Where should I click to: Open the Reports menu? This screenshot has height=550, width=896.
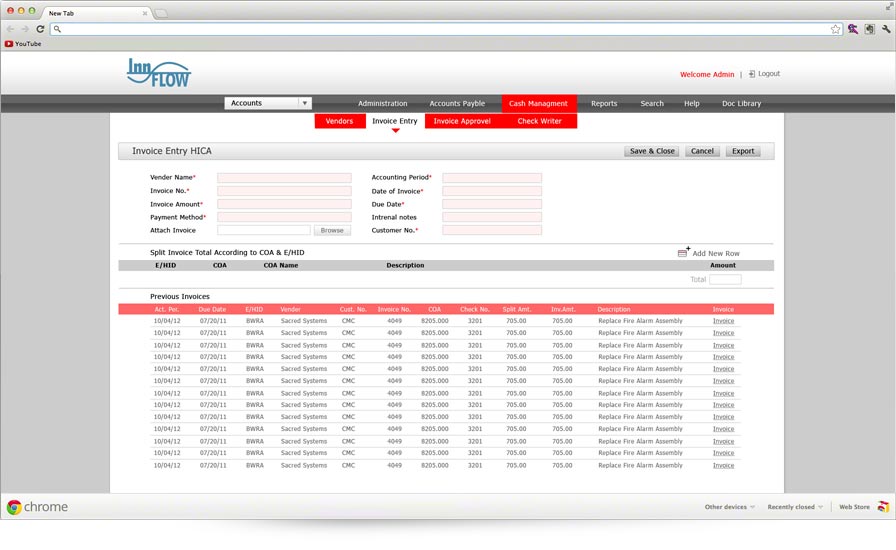(x=604, y=103)
